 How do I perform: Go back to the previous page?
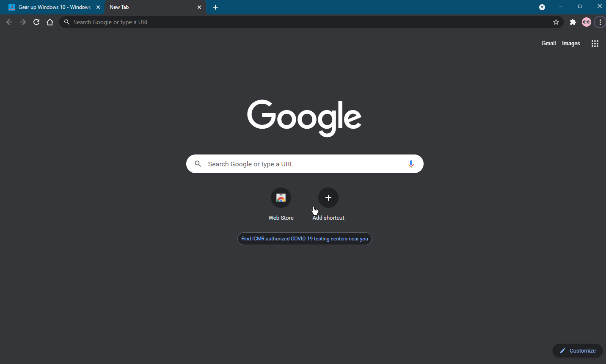coord(9,22)
